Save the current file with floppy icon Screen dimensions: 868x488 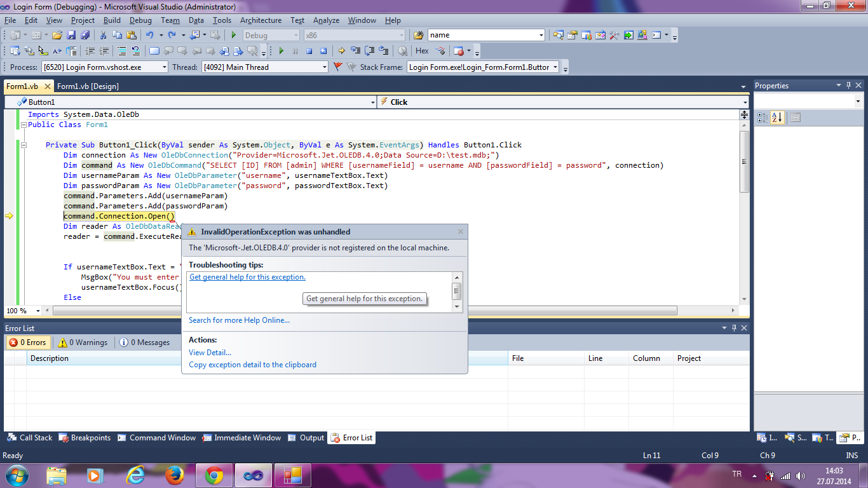[x=71, y=35]
